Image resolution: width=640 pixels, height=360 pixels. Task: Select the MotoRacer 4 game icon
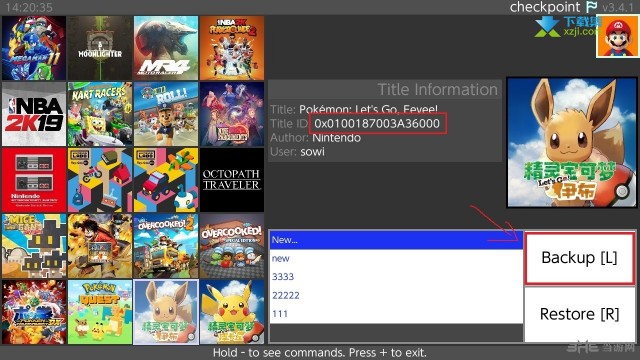click(x=166, y=48)
